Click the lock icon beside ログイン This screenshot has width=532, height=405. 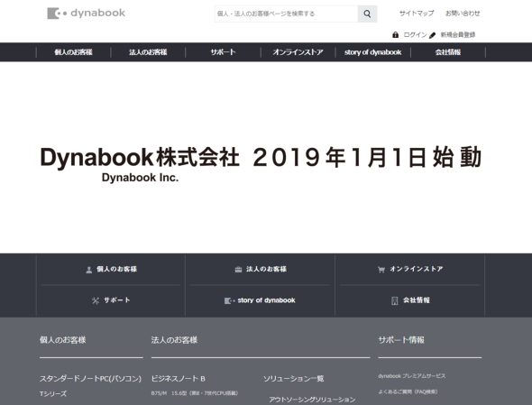tap(395, 34)
